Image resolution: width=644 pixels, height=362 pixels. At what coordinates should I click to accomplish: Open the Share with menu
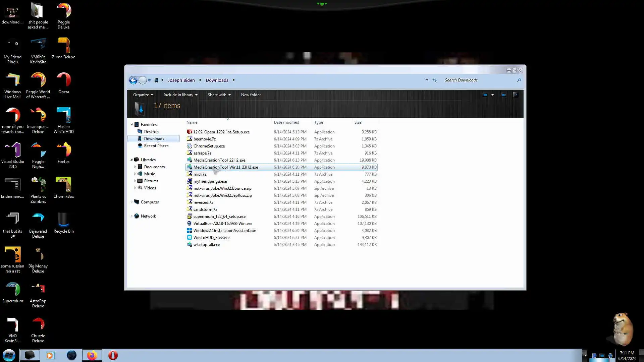pyautogui.click(x=219, y=95)
